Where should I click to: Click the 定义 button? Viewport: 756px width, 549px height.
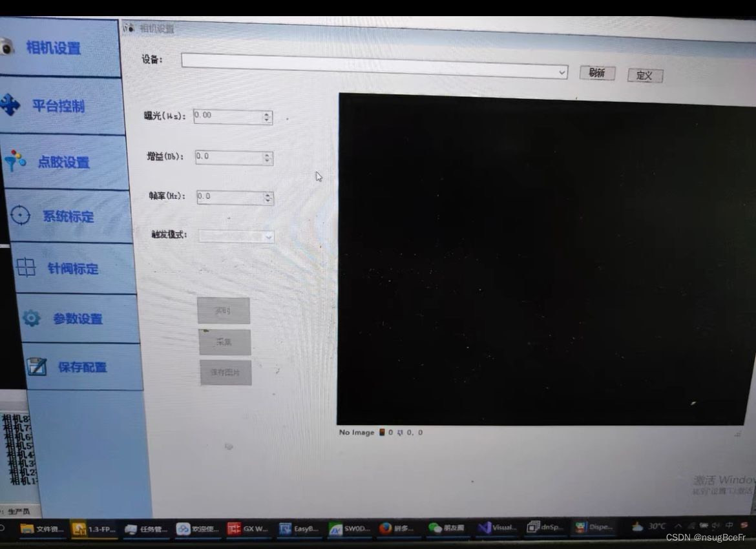coord(645,75)
